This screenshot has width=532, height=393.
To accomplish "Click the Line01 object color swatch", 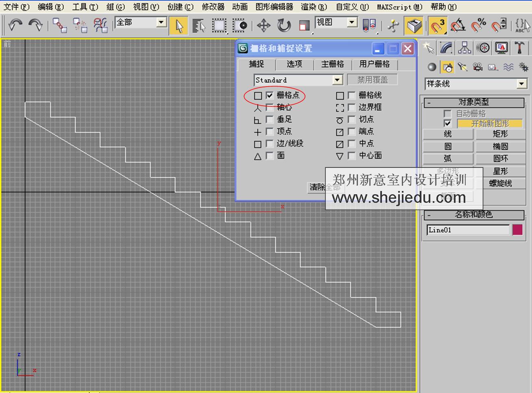I will [x=518, y=230].
